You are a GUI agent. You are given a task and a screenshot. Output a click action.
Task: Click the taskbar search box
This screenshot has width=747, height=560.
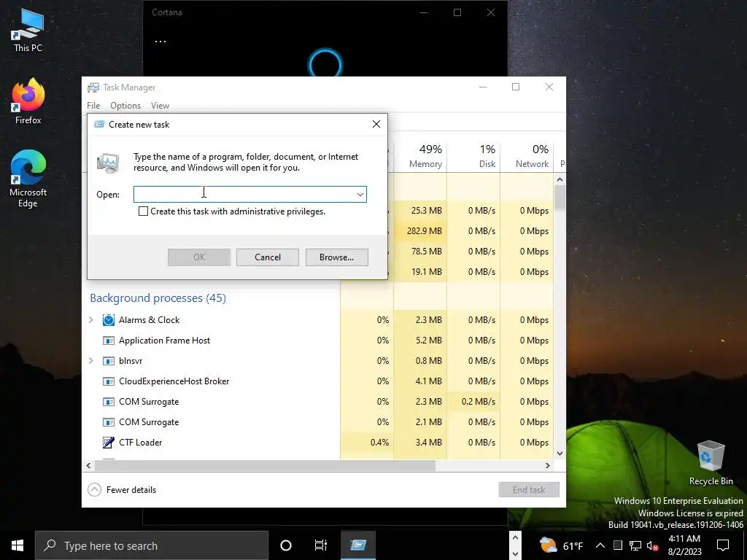click(x=152, y=545)
